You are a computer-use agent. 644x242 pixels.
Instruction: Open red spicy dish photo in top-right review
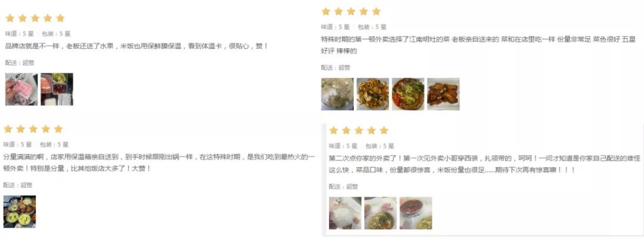pos(408,94)
